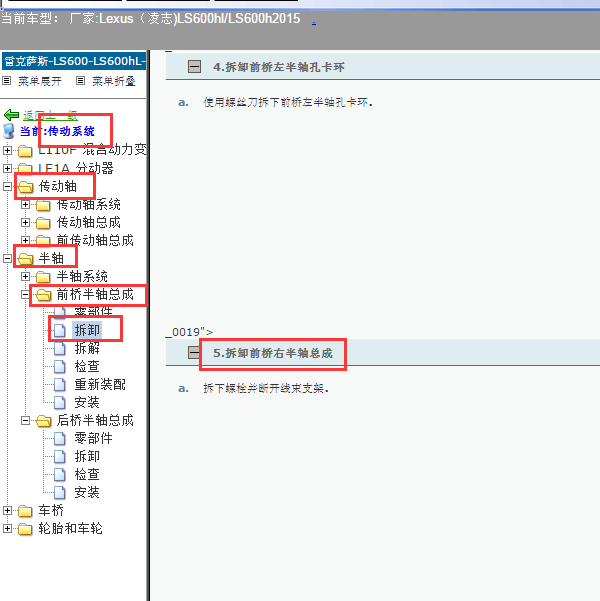Viewport: 600px width, 601px height.
Task: Select 零部件 under 后桥半轴总成
Action: tap(94, 438)
